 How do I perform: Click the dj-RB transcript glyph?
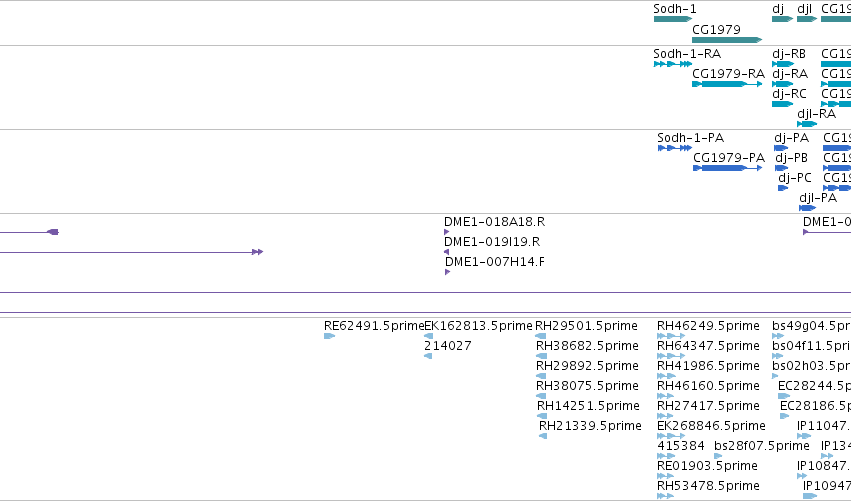(x=783, y=64)
